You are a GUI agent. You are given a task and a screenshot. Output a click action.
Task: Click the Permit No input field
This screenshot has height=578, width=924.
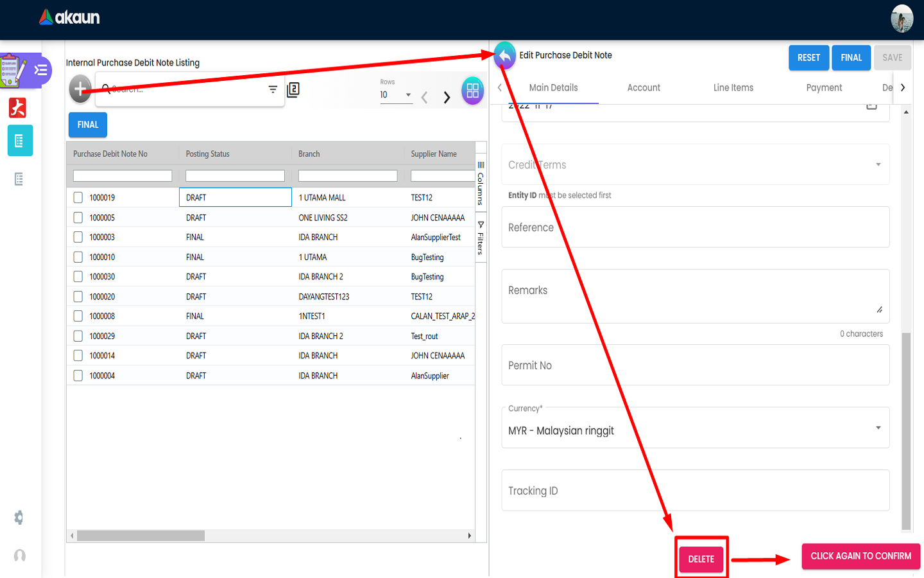(696, 365)
